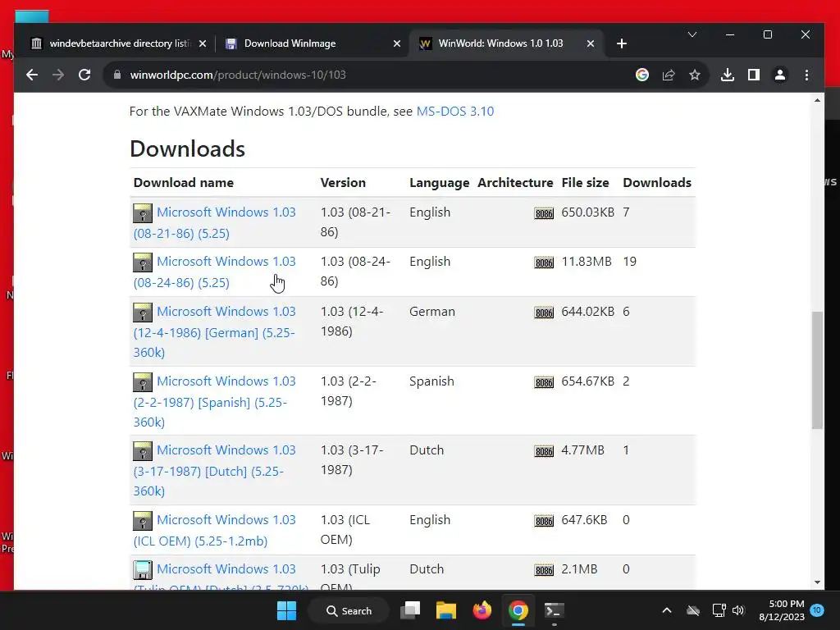
Task: Share this page via share icon
Action: [x=669, y=75]
